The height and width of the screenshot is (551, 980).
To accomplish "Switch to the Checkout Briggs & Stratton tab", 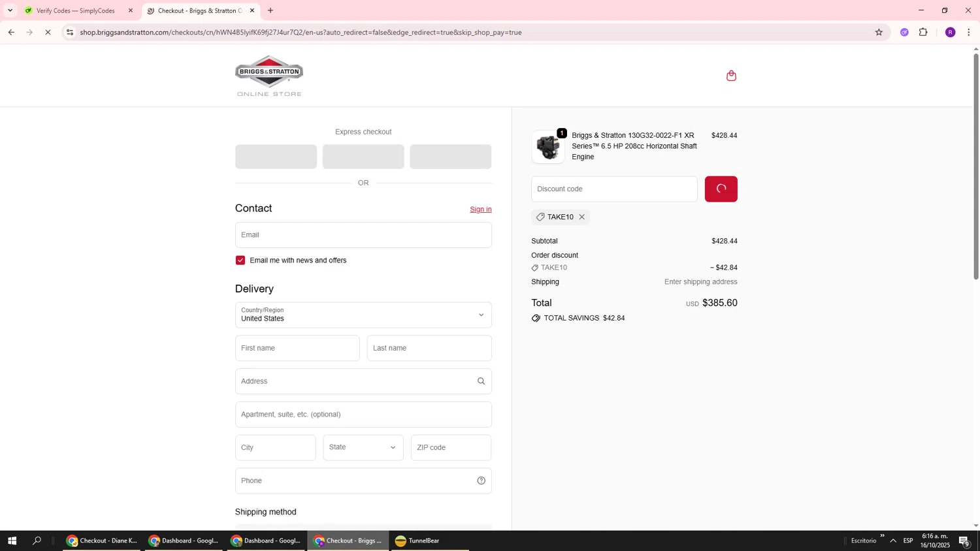I will click(x=199, y=10).
